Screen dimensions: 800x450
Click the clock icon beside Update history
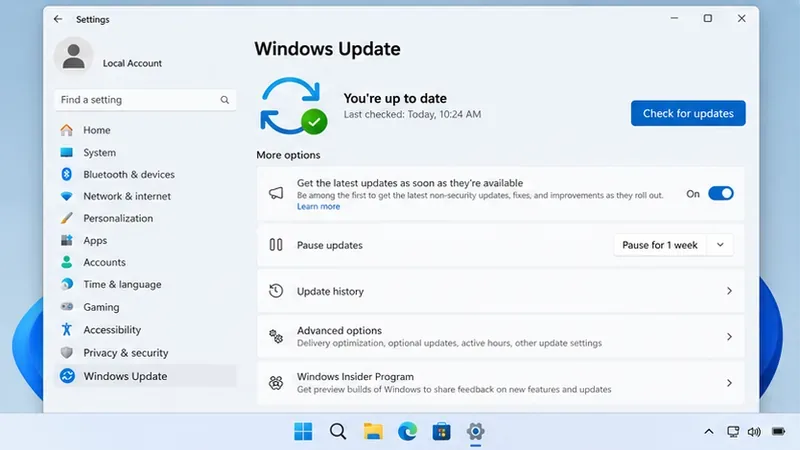(x=276, y=291)
